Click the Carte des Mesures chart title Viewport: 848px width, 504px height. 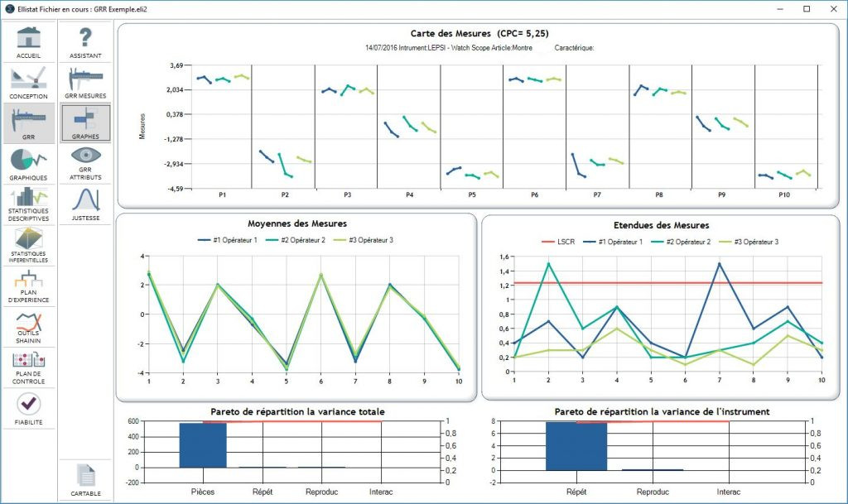[x=479, y=33]
